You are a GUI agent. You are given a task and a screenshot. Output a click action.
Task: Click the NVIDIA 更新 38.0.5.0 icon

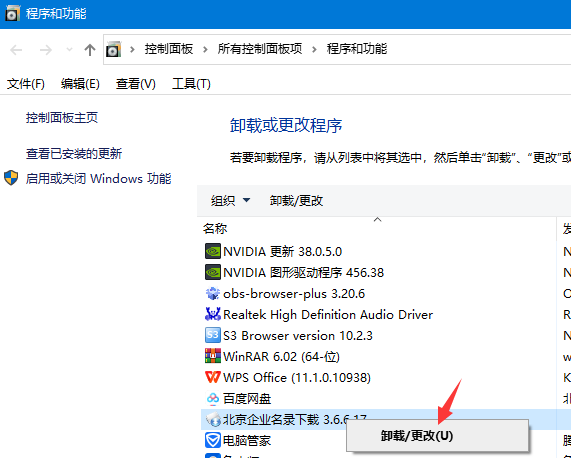click(213, 252)
